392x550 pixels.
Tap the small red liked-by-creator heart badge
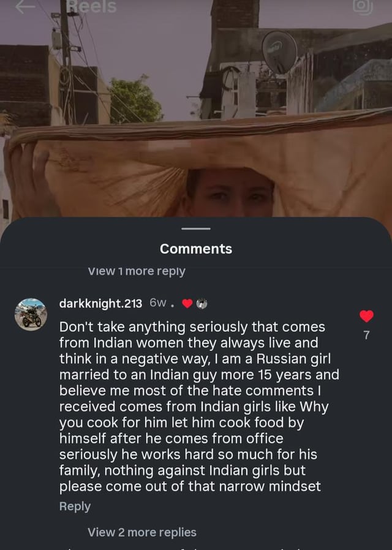pyautogui.click(x=187, y=303)
